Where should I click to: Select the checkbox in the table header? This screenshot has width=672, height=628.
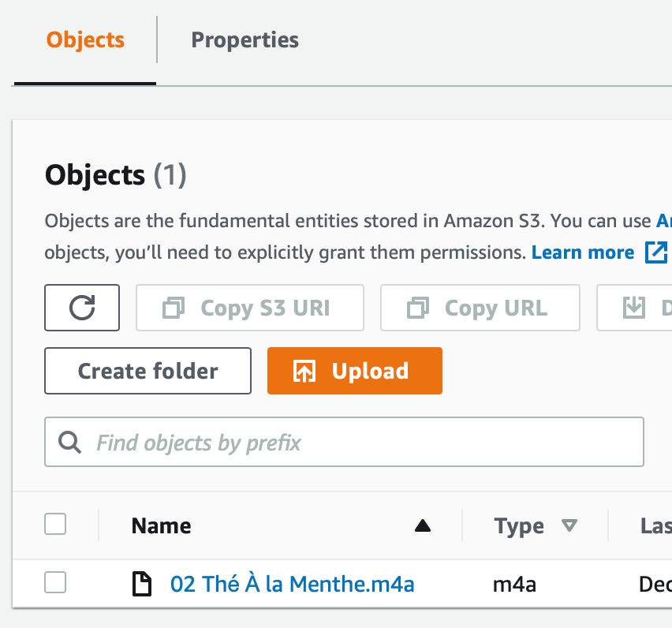[54, 524]
